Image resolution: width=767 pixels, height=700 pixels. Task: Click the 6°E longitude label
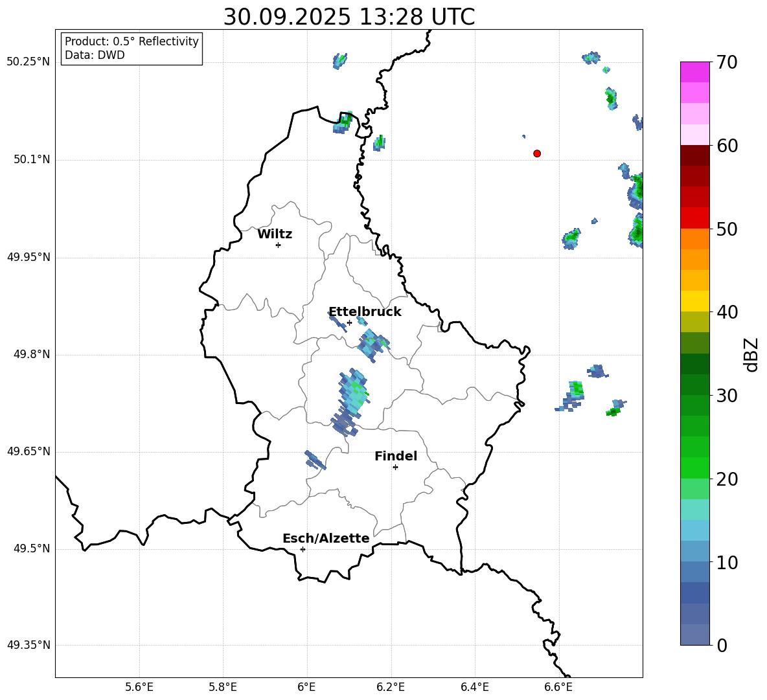pyautogui.click(x=306, y=687)
